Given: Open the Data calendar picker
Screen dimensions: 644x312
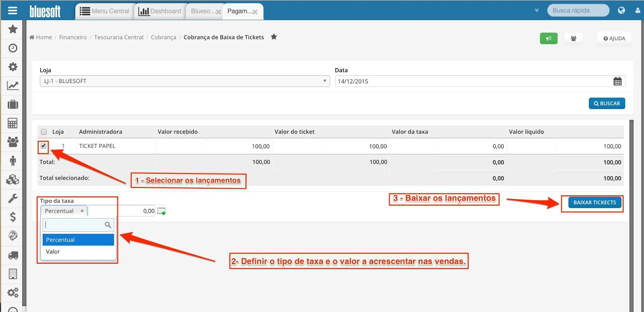Looking at the screenshot, I should pos(617,81).
